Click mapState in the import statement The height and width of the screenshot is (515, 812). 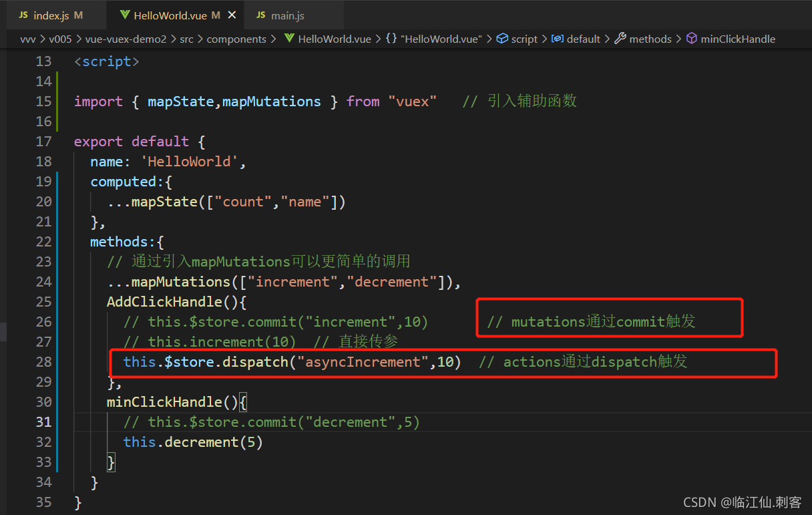click(x=180, y=102)
